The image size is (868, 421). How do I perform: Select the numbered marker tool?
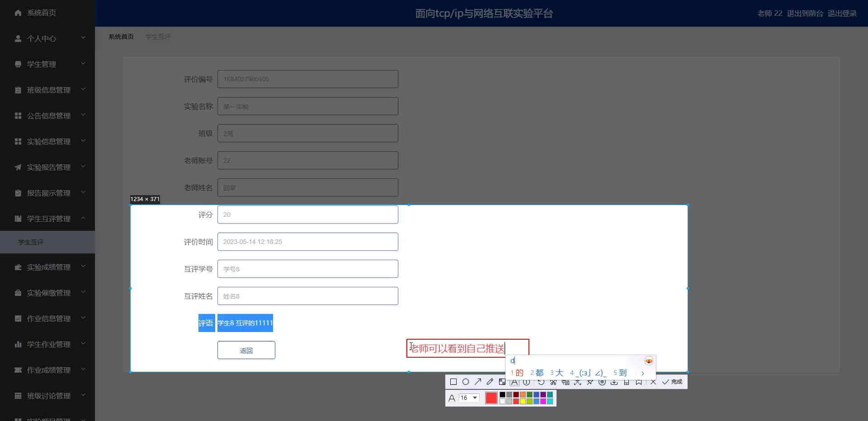pos(527,383)
